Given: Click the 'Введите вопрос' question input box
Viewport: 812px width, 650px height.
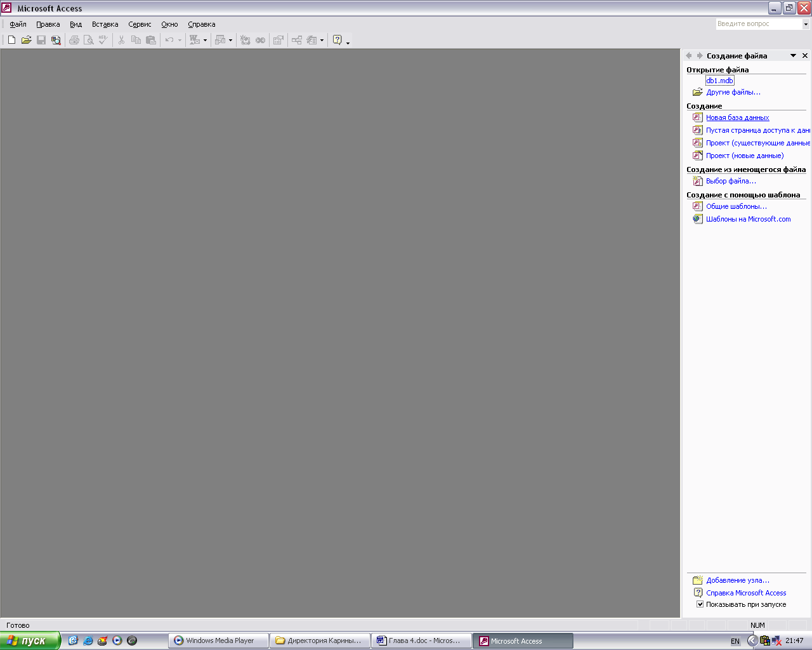Looking at the screenshot, I should point(759,24).
